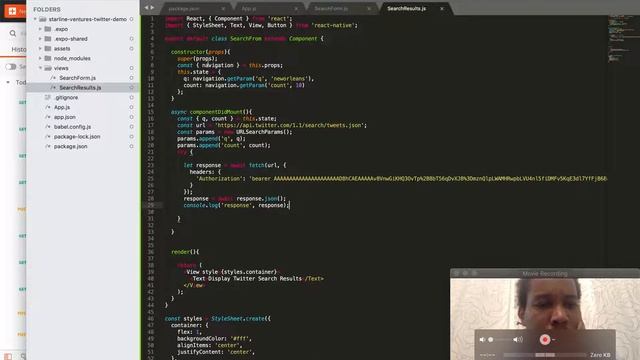Open package.json from the sidebar
Viewport: 640px width, 360px height.
70,147
